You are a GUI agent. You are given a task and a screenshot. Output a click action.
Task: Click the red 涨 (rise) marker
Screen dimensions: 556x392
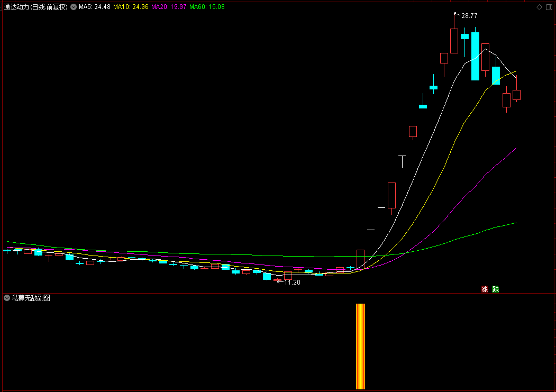click(x=484, y=289)
